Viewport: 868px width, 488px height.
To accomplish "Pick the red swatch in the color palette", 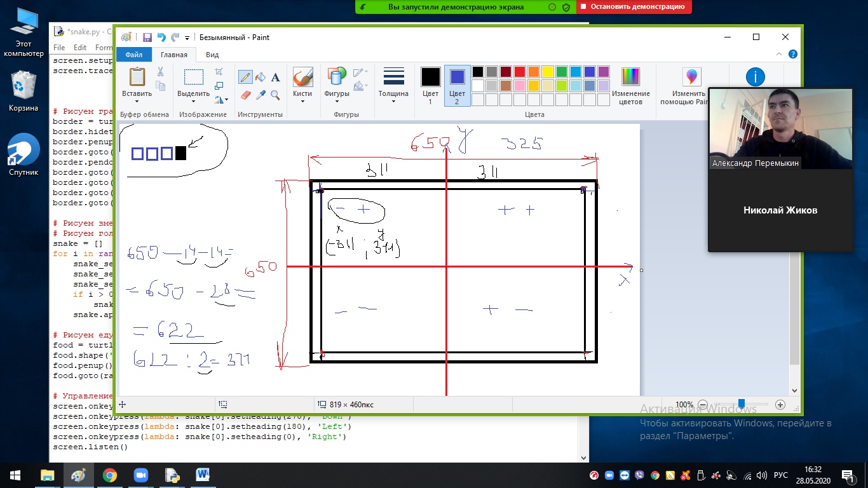I will pyautogui.click(x=519, y=72).
